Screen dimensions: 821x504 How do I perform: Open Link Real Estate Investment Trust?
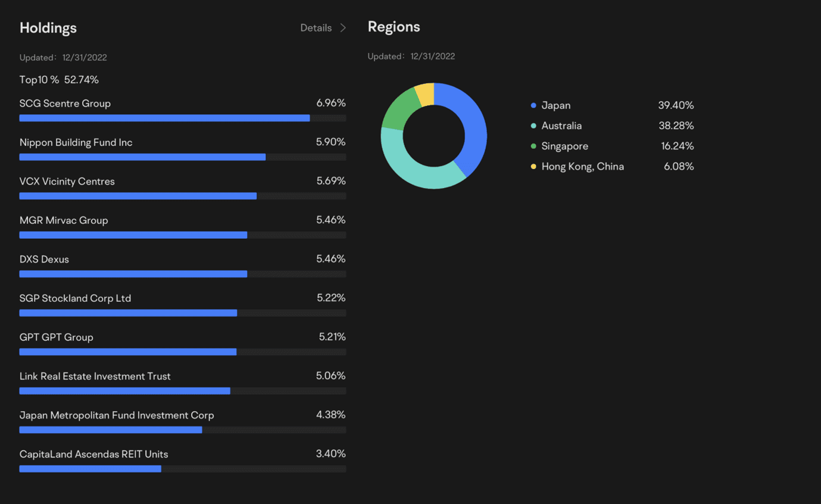tap(95, 376)
